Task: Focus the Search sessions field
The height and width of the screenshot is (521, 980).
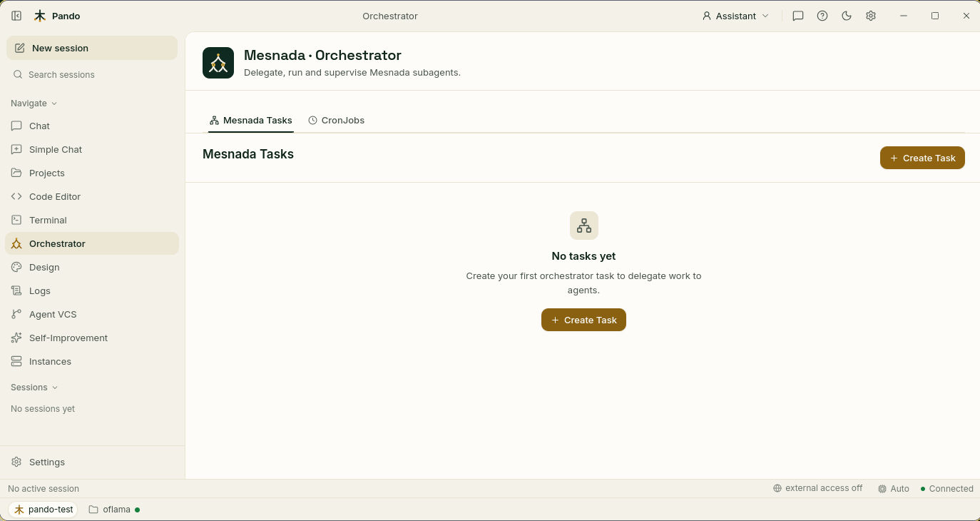Action: point(92,74)
